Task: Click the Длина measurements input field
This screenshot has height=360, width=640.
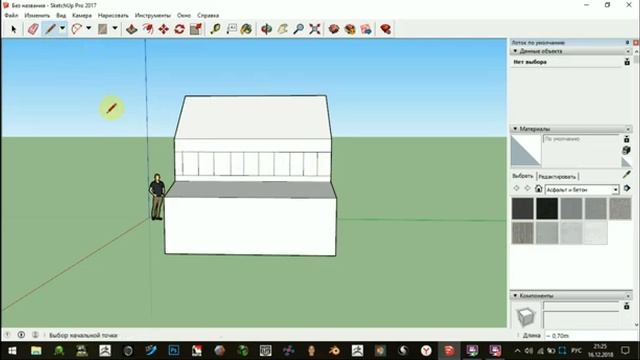Action: [590, 336]
